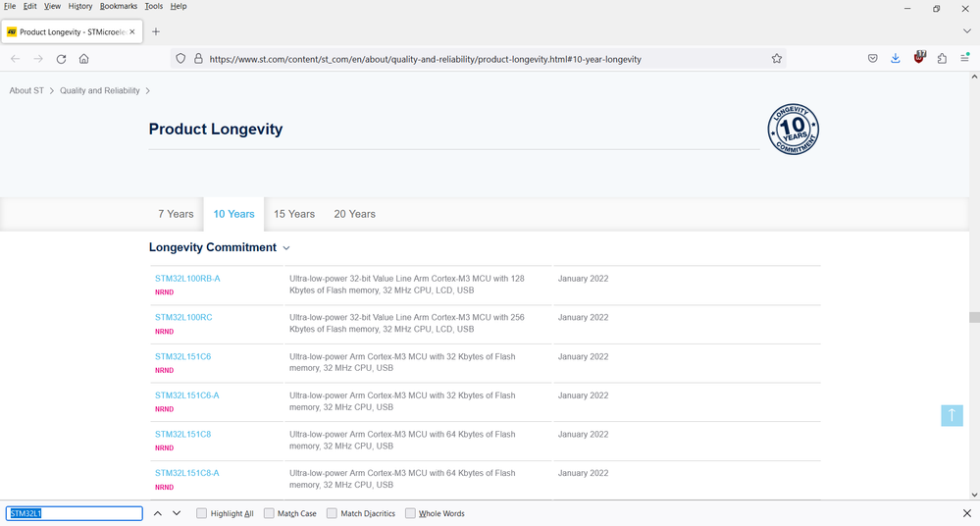This screenshot has height=526, width=980.
Task: Close the Product Longevity tab
Action: click(131, 32)
